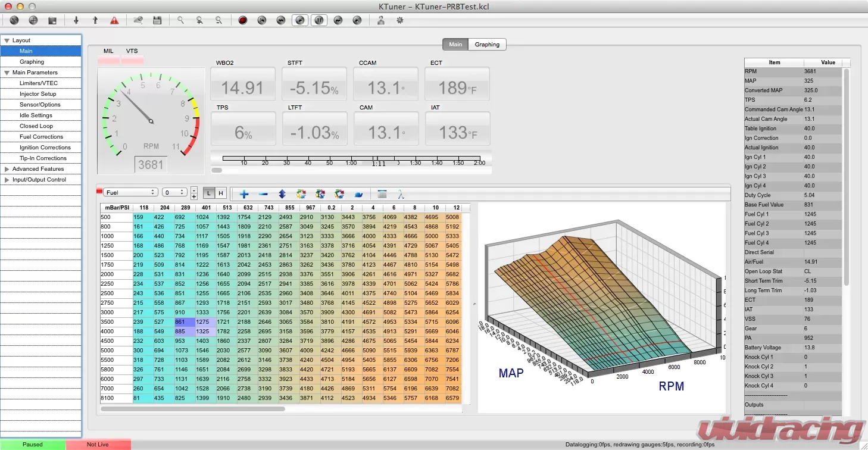This screenshot has height=450, width=868.
Task: Expand the Advanced Features tree node
Action: point(7,169)
